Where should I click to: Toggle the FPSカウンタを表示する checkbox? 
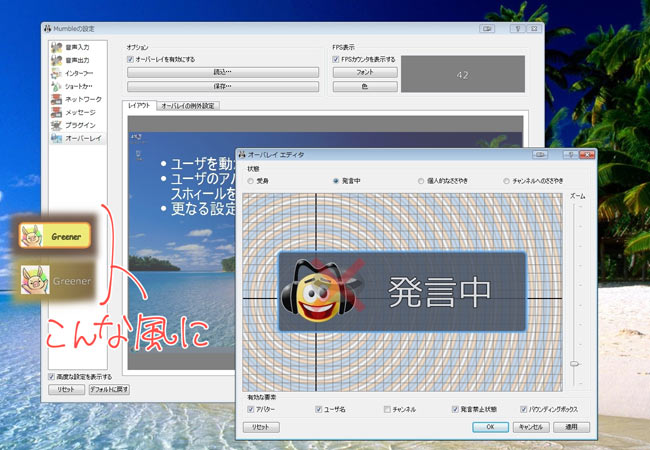(x=336, y=60)
